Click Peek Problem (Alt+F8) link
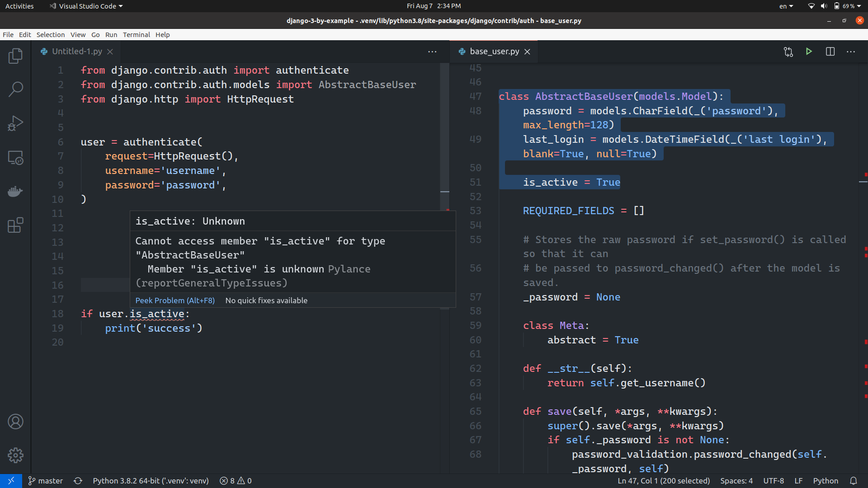Viewport: 868px width, 488px height. pos(175,300)
